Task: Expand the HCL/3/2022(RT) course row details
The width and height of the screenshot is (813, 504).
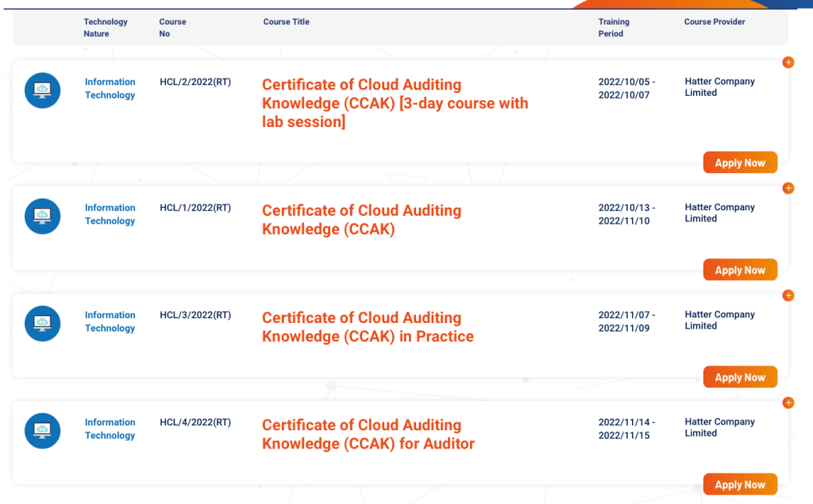Action: pyautogui.click(x=788, y=295)
